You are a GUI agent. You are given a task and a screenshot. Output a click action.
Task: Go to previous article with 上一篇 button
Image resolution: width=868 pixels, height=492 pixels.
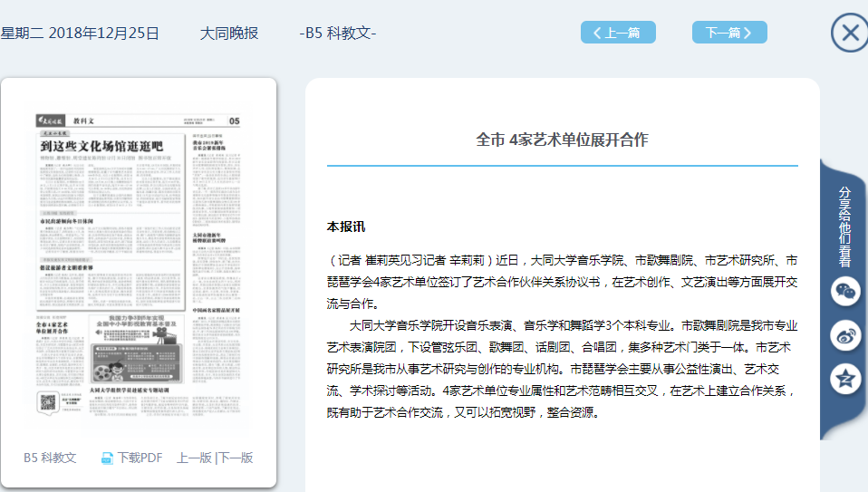(x=618, y=33)
